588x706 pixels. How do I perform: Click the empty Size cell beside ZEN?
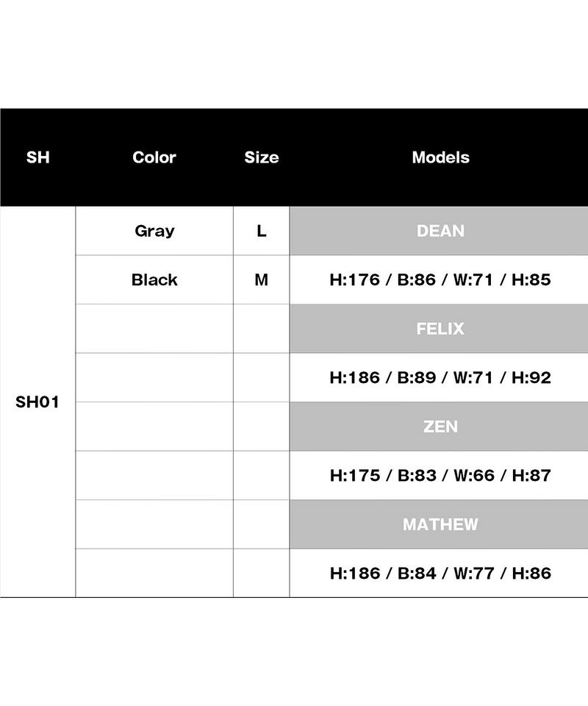(x=262, y=427)
